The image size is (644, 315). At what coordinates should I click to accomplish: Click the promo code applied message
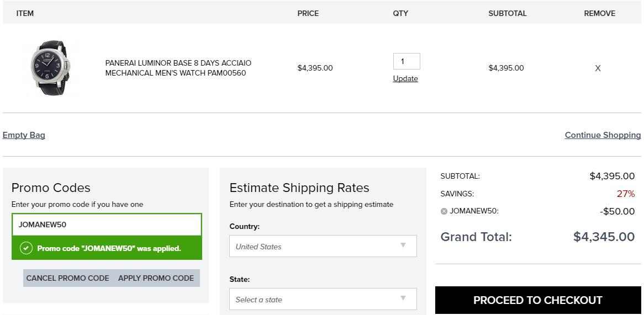[107, 248]
